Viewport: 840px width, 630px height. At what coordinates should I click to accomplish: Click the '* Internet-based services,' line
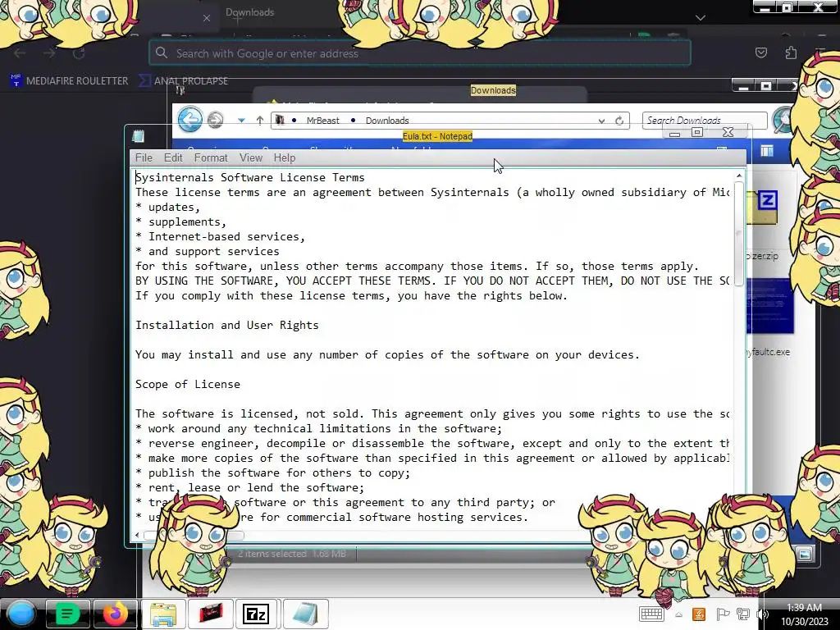point(220,236)
